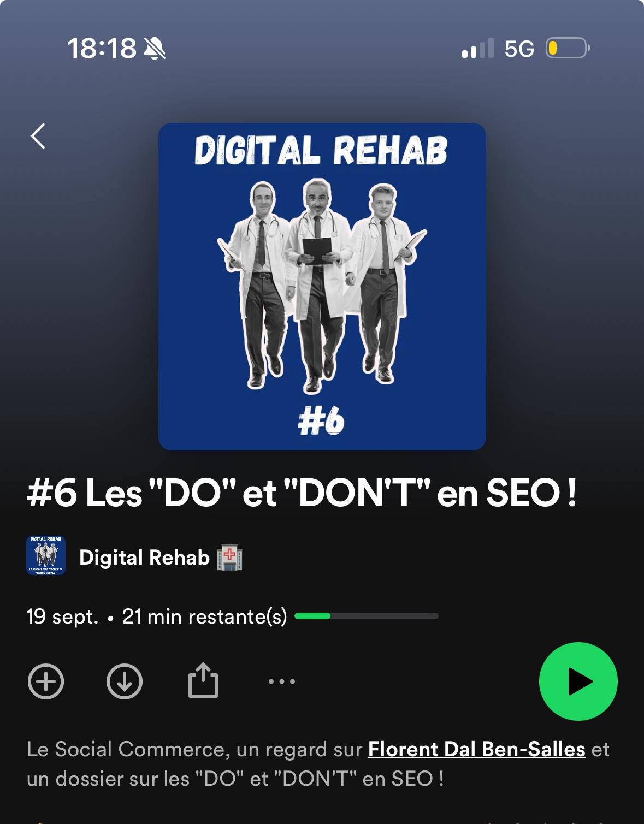The width and height of the screenshot is (644, 824).
Task: Play the episode with green button
Action: pyautogui.click(x=578, y=681)
